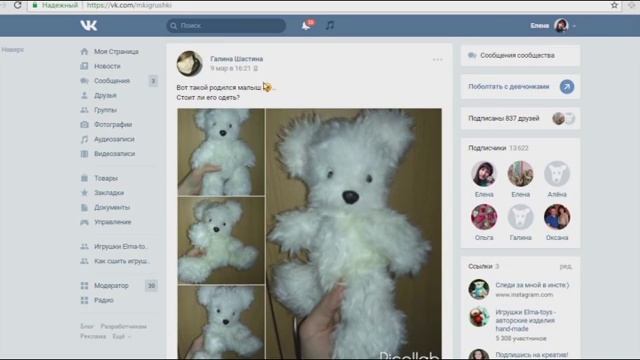Open Фотографии in the sidebar
The image size is (640, 360).
(113, 124)
